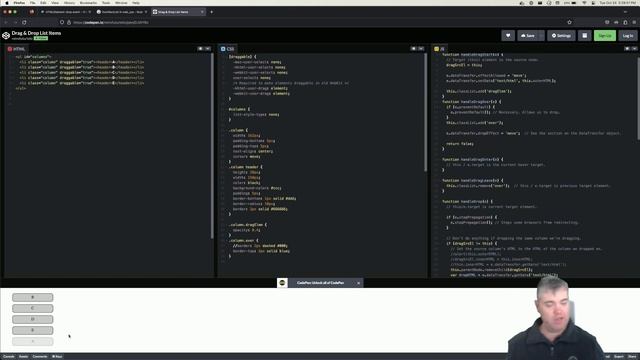Screen dimensions: 640x360
Task: Open the History menu
Action: pyautogui.click(x=69, y=3)
